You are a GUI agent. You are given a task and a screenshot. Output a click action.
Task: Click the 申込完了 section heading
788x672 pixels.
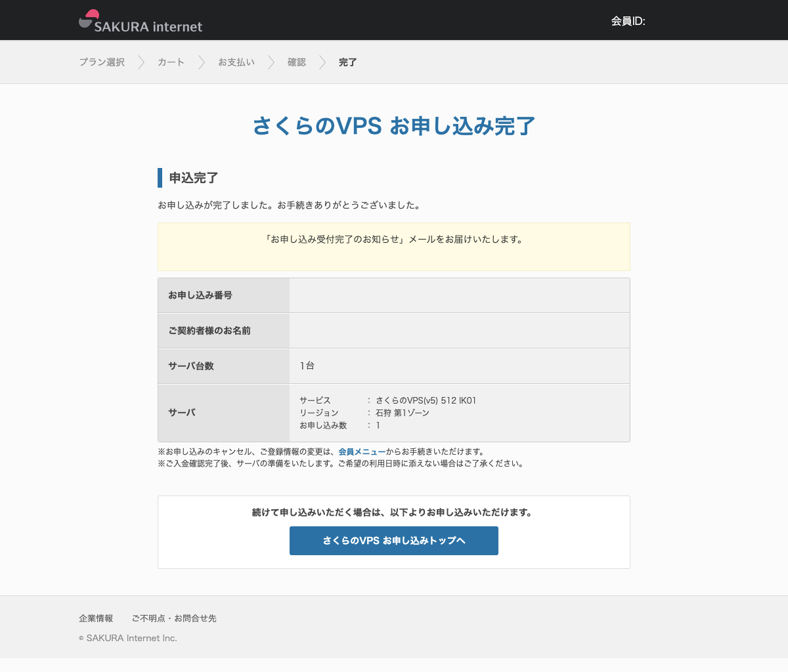coord(194,178)
